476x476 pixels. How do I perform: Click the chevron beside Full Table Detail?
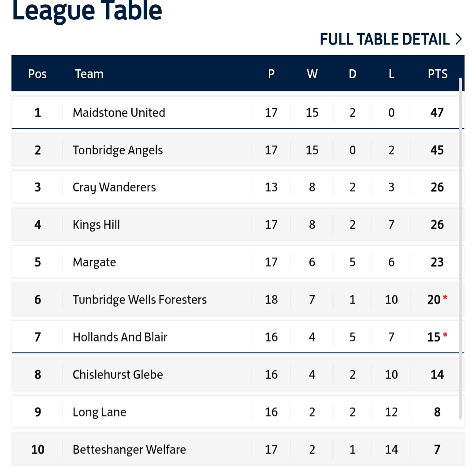tap(459, 39)
